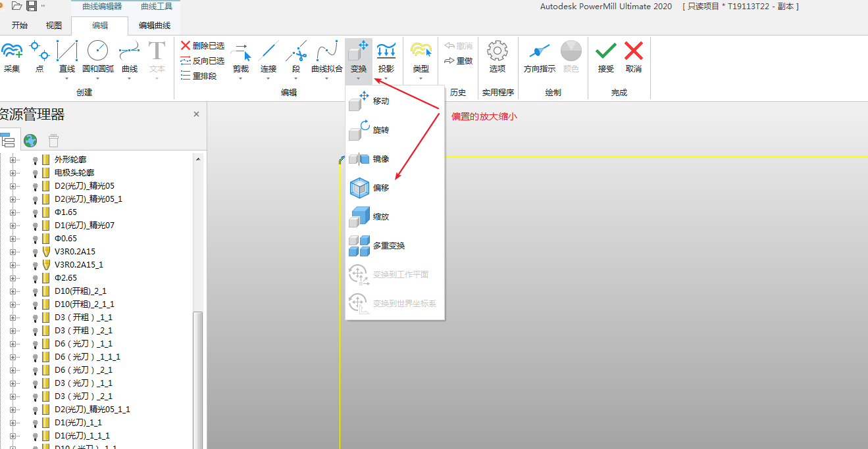Switch explorer to tree view icon
The height and width of the screenshot is (449, 868).
point(7,140)
